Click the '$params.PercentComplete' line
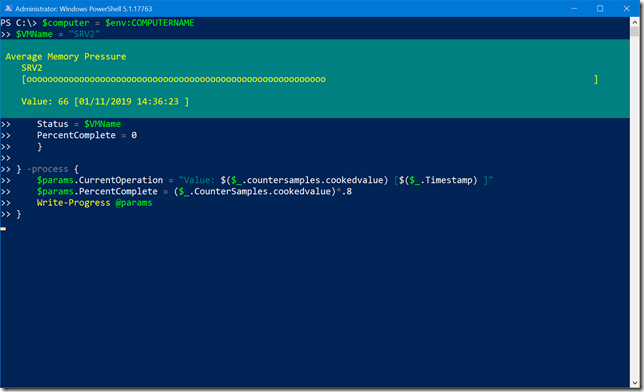The width and height of the screenshot is (644, 392). click(194, 191)
